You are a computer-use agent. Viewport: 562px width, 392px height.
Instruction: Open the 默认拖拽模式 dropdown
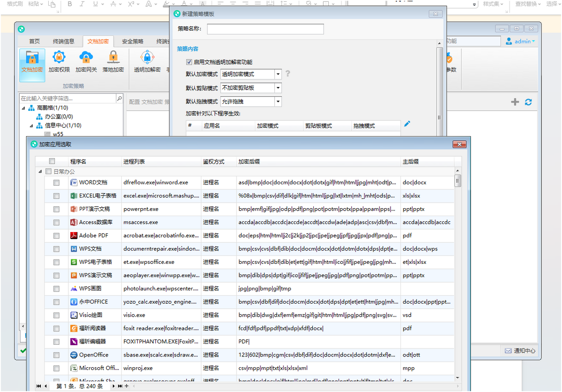click(x=278, y=101)
